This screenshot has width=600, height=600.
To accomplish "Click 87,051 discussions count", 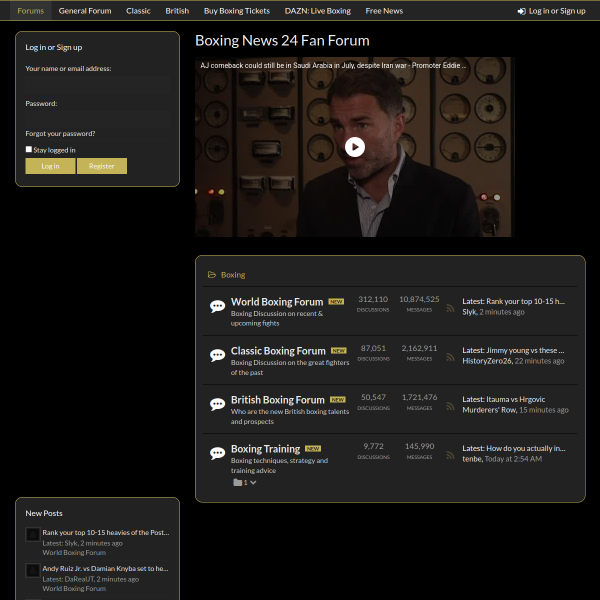I will click(x=373, y=348).
